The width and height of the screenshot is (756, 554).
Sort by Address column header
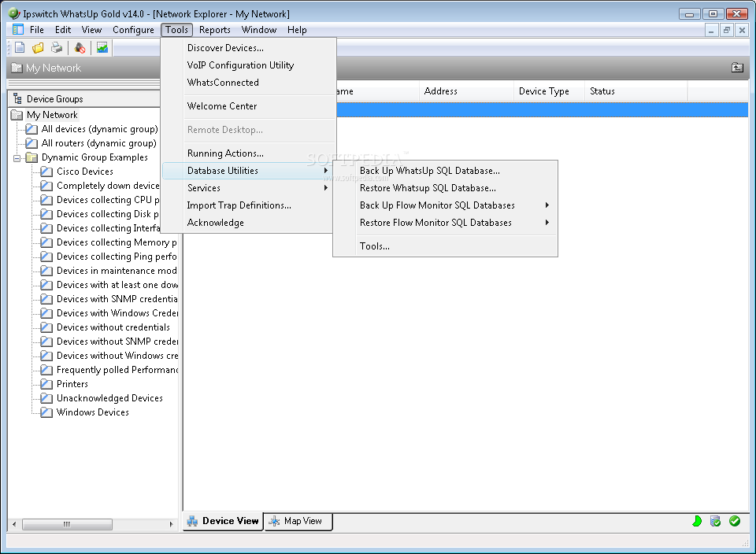[466, 91]
